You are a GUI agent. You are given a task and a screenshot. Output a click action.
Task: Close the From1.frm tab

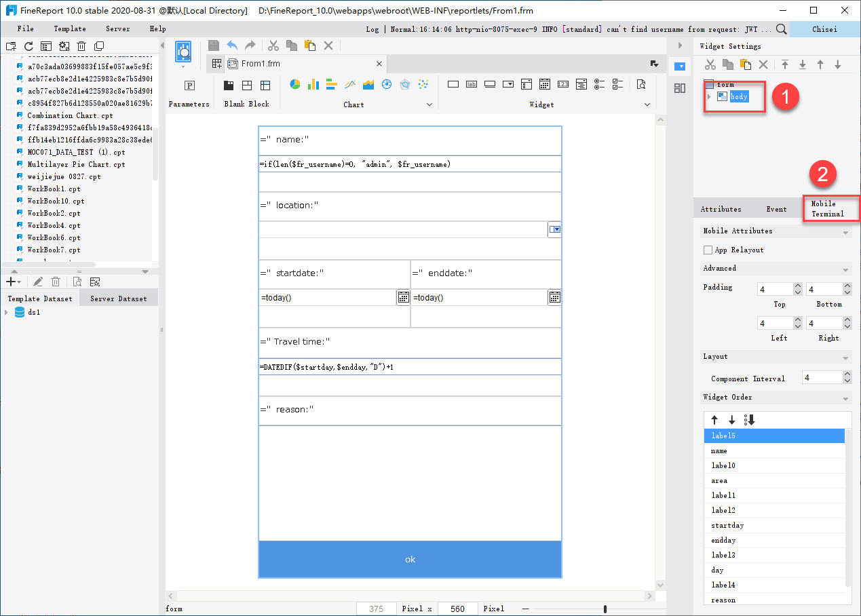(x=379, y=64)
